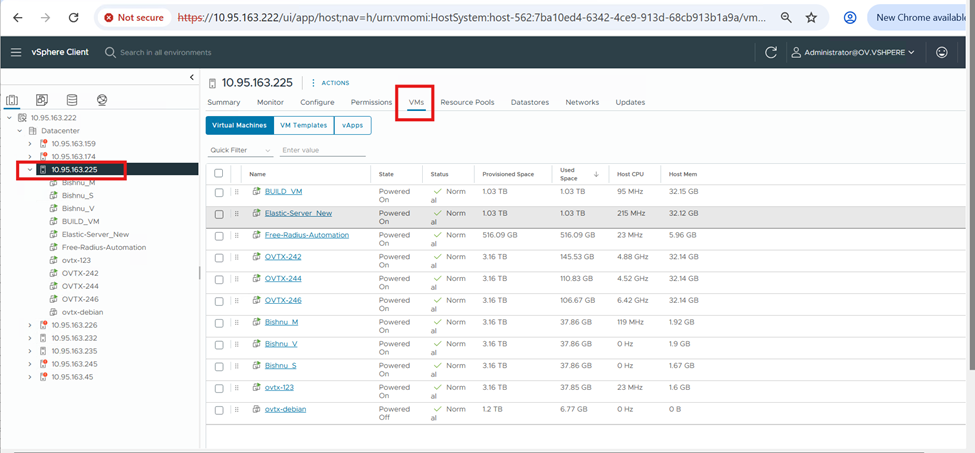The width and height of the screenshot is (975, 453).
Task: Reload the page using Chrome's reload button
Action: [x=73, y=17]
